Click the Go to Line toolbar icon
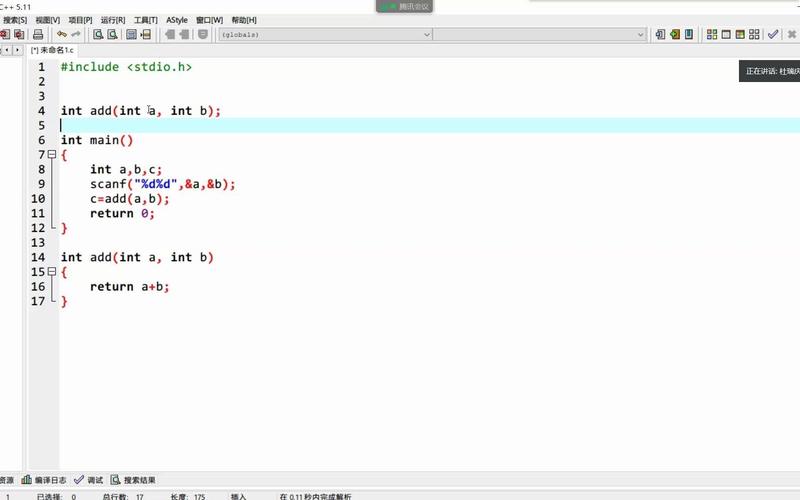The image size is (800, 500). (146, 34)
